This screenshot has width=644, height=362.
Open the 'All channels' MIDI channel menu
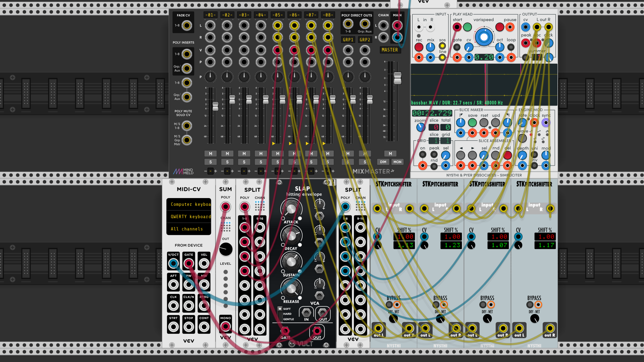click(189, 229)
